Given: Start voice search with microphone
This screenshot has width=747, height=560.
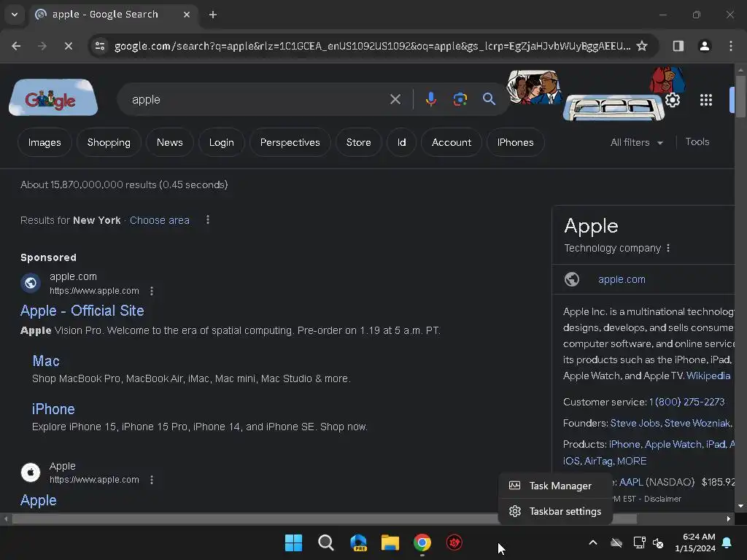Looking at the screenshot, I should point(430,99).
